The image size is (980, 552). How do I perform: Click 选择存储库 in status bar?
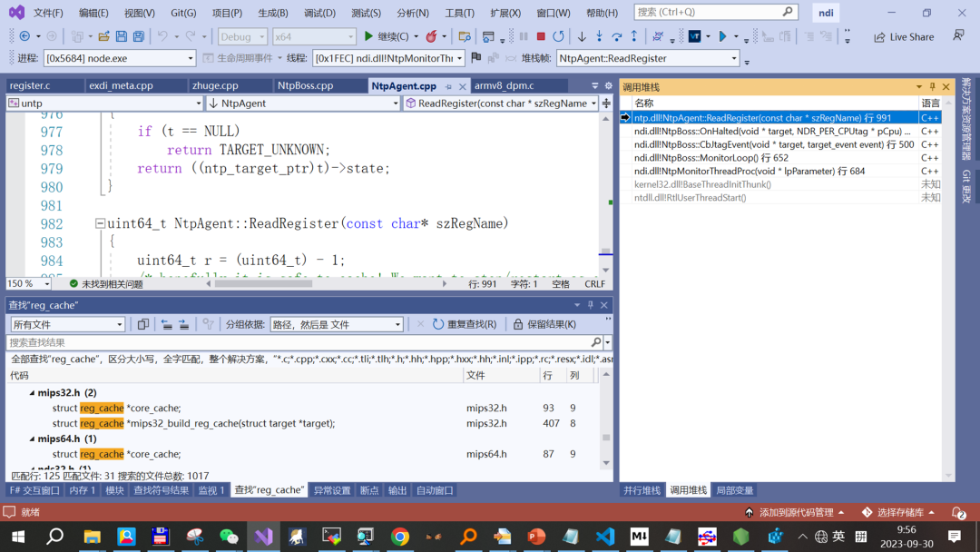coord(899,513)
